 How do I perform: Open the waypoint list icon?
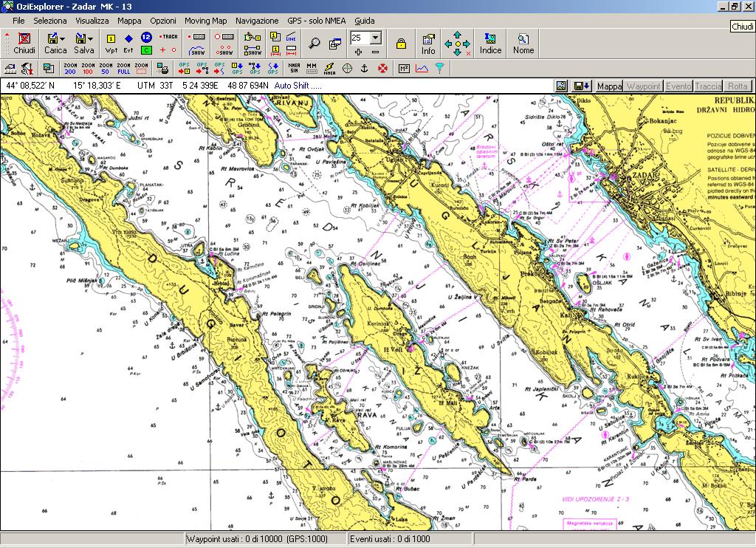point(275,37)
